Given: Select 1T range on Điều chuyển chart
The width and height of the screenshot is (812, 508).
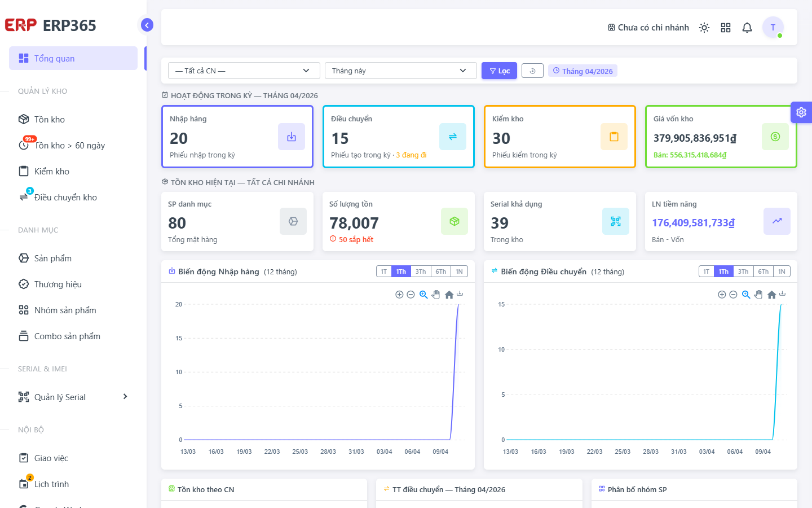Looking at the screenshot, I should [x=707, y=271].
